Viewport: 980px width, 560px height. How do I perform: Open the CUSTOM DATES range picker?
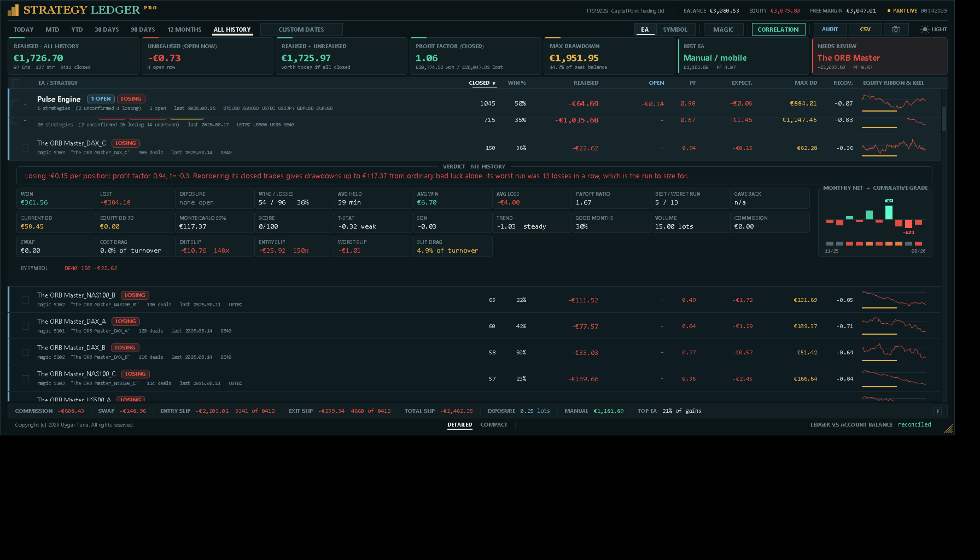(301, 30)
